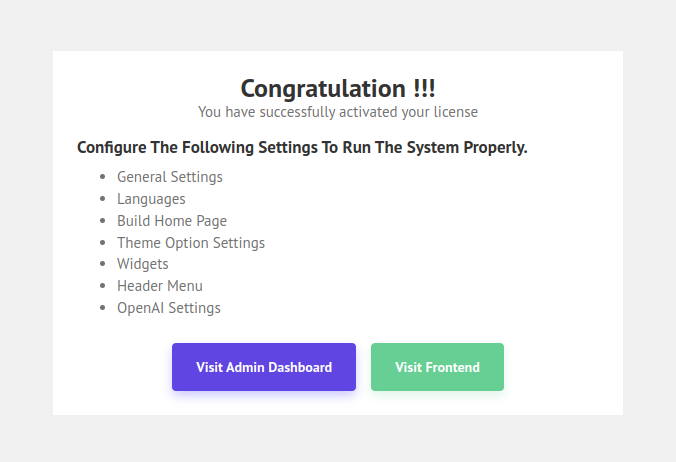Image resolution: width=676 pixels, height=462 pixels.
Task: Click the Widgets list entry
Action: (x=143, y=264)
